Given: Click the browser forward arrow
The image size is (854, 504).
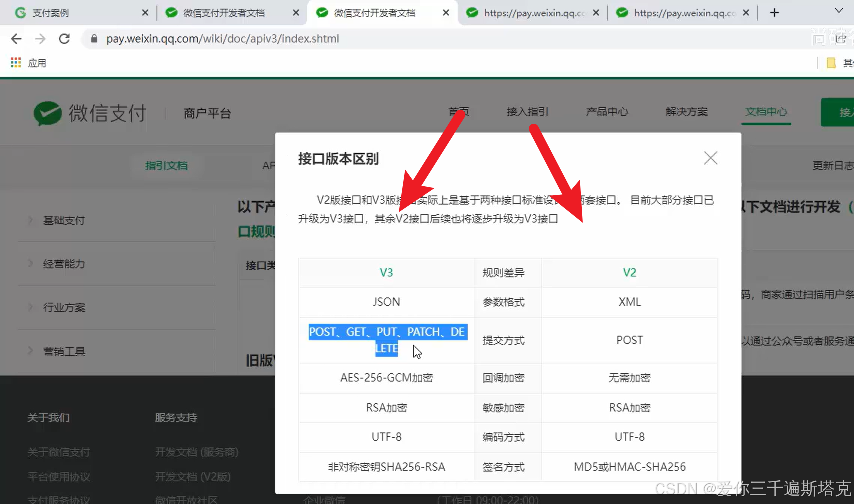Looking at the screenshot, I should pos(40,39).
